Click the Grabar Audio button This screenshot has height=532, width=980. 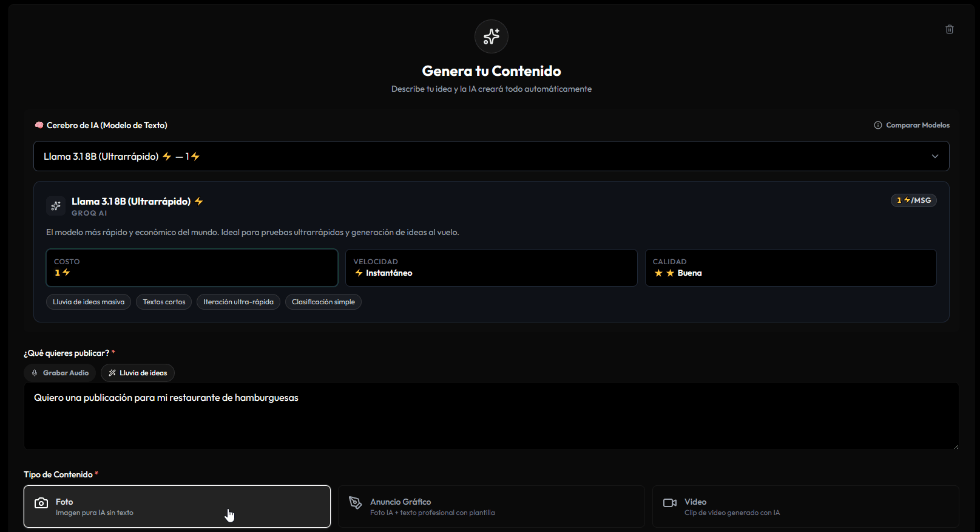60,373
